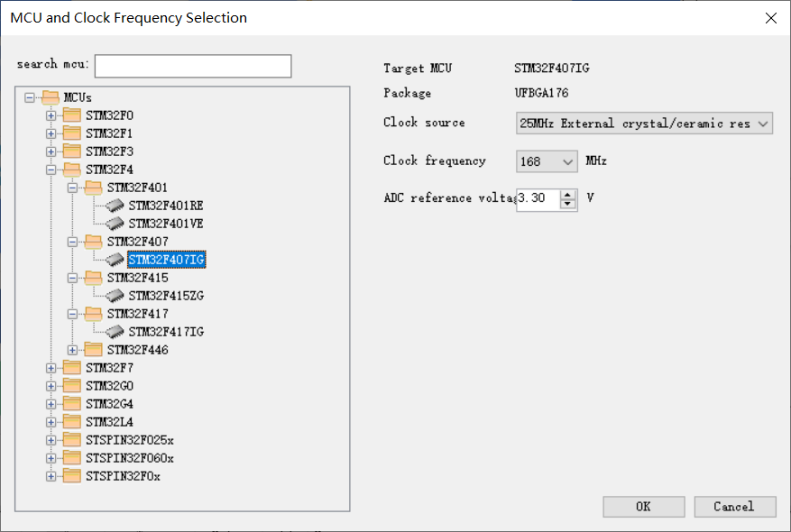The width and height of the screenshot is (791, 532).
Task: Click the STM32F401RE chip icon
Action: coord(115,206)
